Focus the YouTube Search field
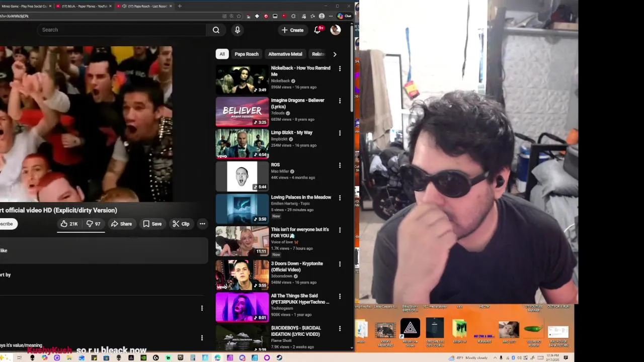Viewport: 644px width, 362px height. click(x=121, y=30)
